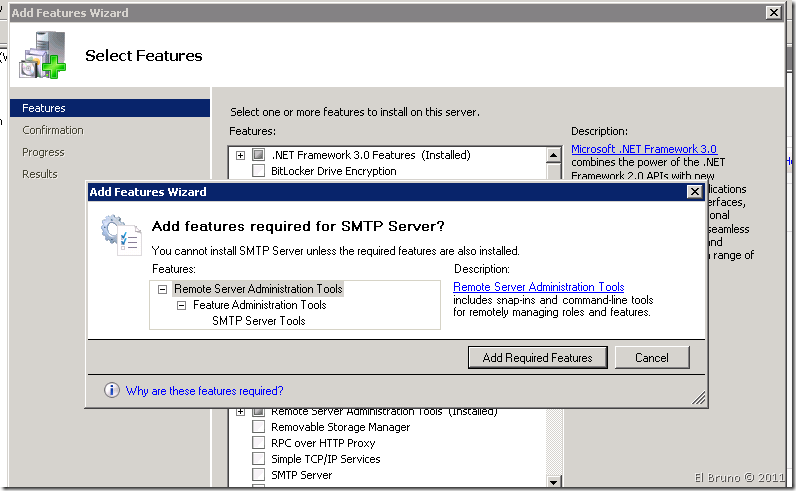The height and width of the screenshot is (491, 796).
Task: Select '.NET Framework 3.0 Features (Installed)' text
Action: click(371, 154)
